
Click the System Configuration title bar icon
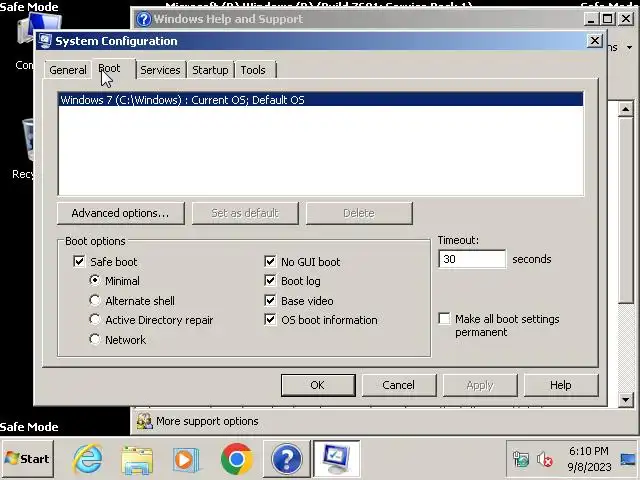[x=45, y=41]
